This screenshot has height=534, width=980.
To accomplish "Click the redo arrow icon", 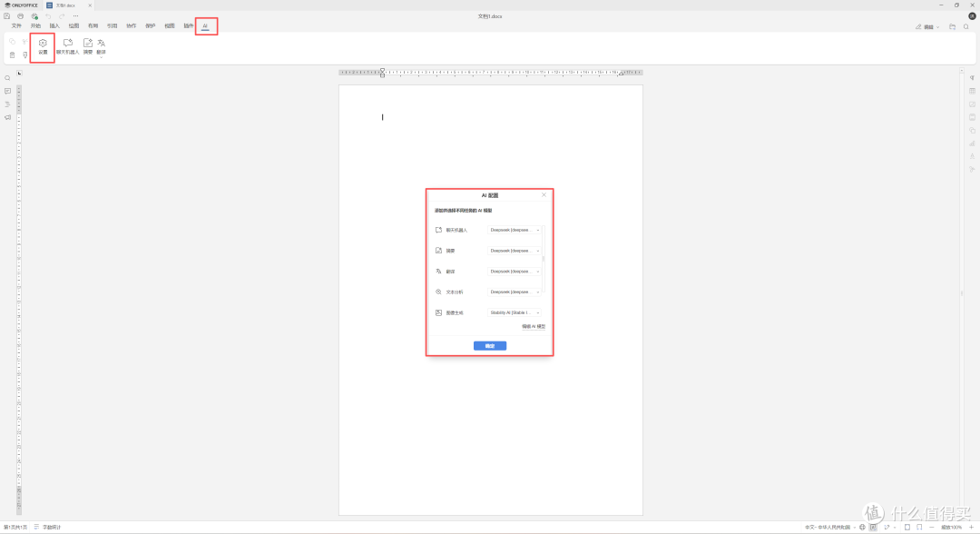I will (x=62, y=16).
